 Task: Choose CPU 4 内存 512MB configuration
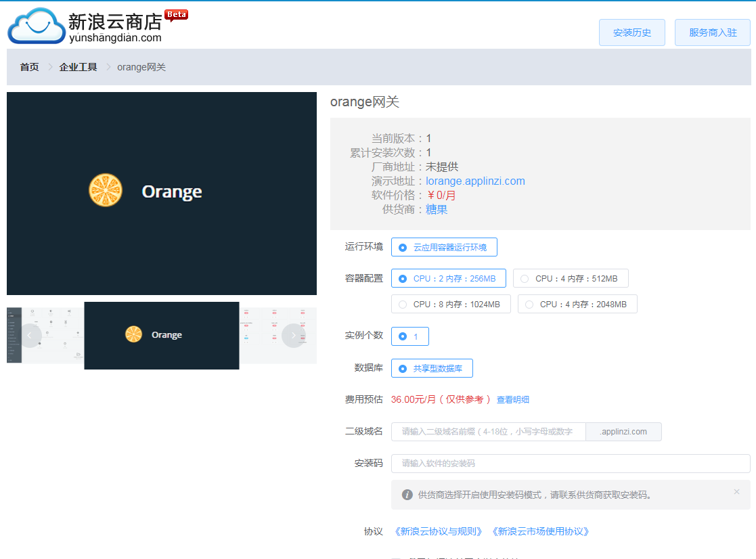coord(571,279)
